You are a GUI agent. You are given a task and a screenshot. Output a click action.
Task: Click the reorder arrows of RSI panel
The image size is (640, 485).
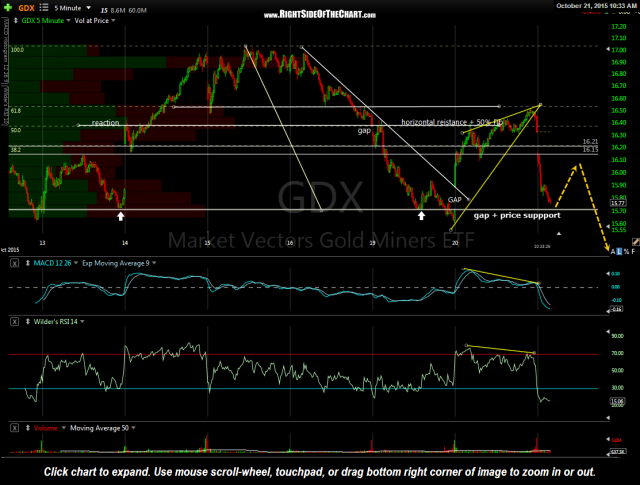pos(28,322)
